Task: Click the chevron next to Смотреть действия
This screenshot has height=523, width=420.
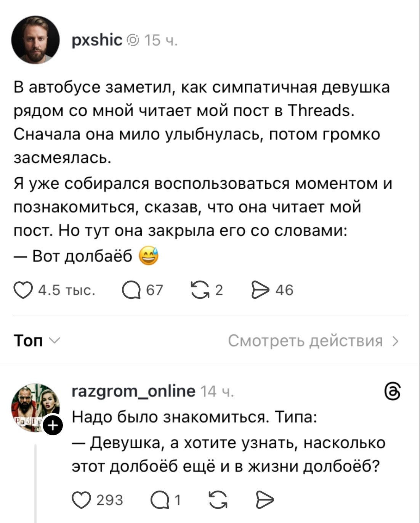Action: pos(396,341)
